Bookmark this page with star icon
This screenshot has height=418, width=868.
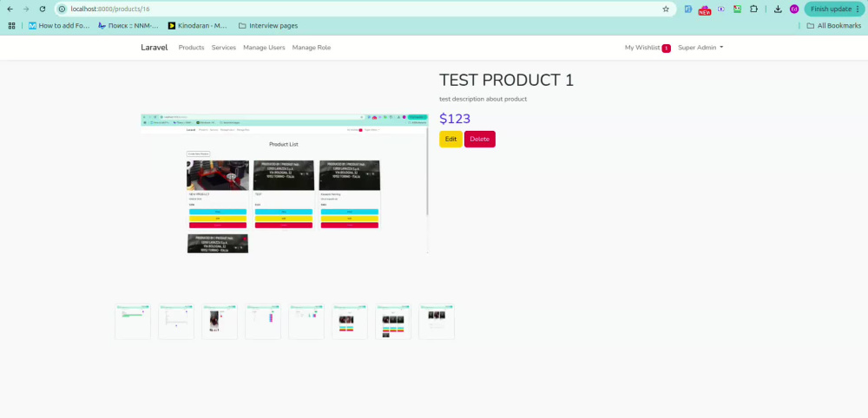(x=666, y=9)
